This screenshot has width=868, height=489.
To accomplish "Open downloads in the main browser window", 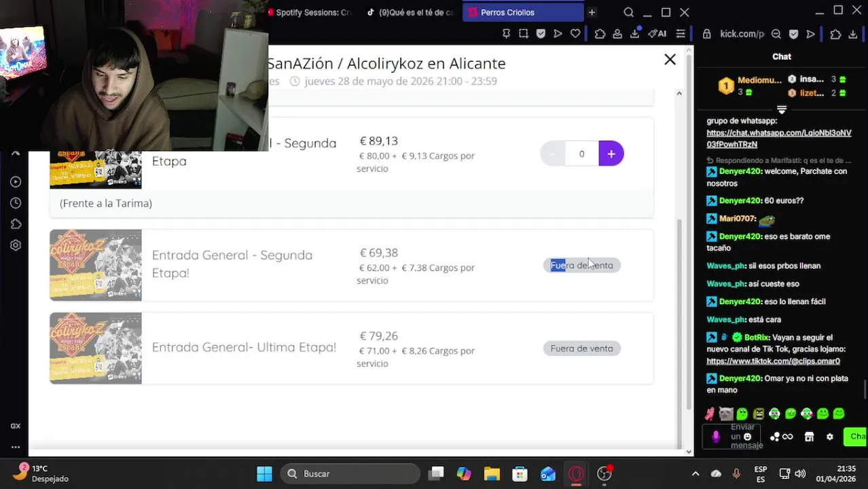I will [635, 34].
